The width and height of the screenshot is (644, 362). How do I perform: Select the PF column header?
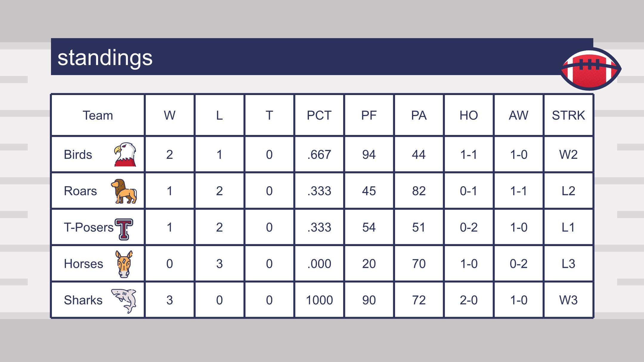(x=369, y=115)
